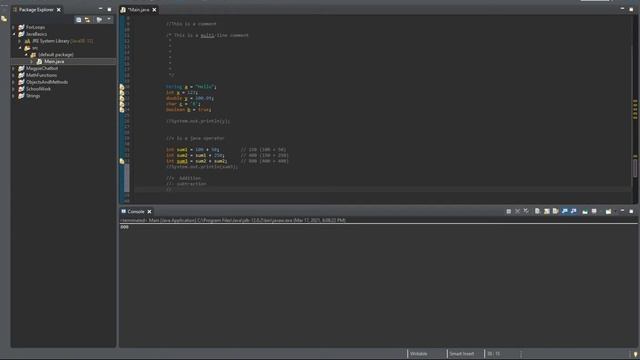This screenshot has width=640, height=360.
Task: Activate the Package Explorer tab
Action: 36,9
